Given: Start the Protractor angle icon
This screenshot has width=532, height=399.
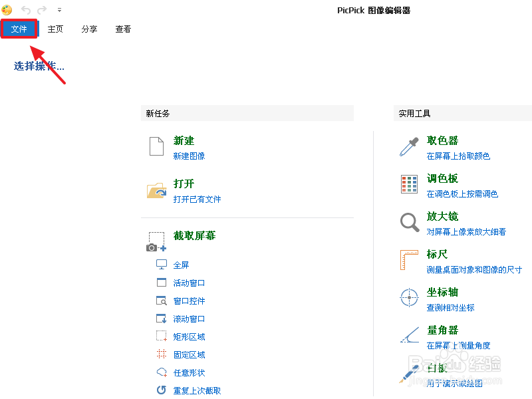Looking at the screenshot, I should coord(409,334).
